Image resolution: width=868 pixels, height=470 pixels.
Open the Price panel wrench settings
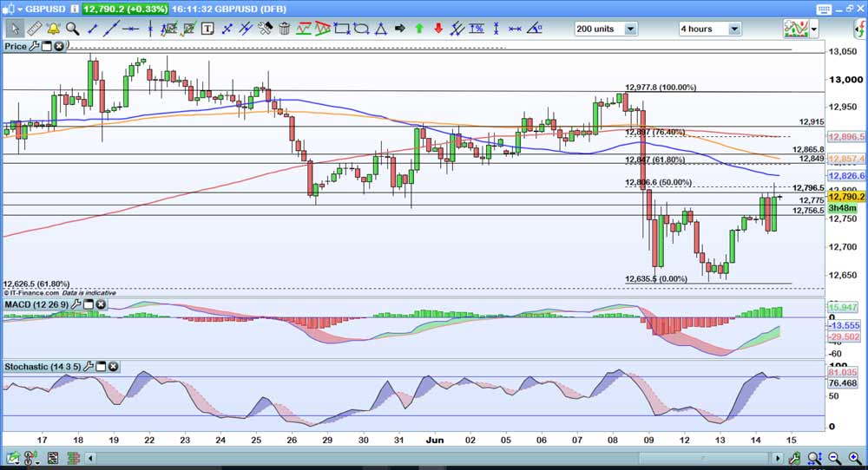[x=35, y=47]
